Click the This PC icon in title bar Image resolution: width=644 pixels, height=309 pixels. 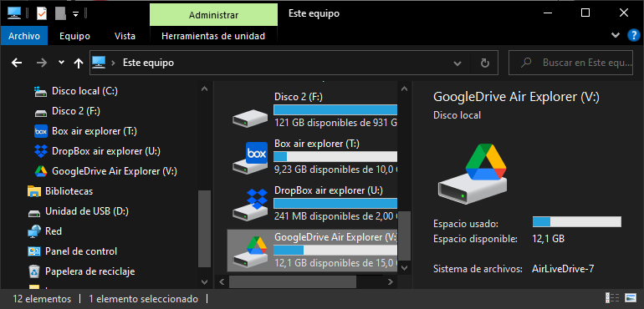[x=15, y=13]
